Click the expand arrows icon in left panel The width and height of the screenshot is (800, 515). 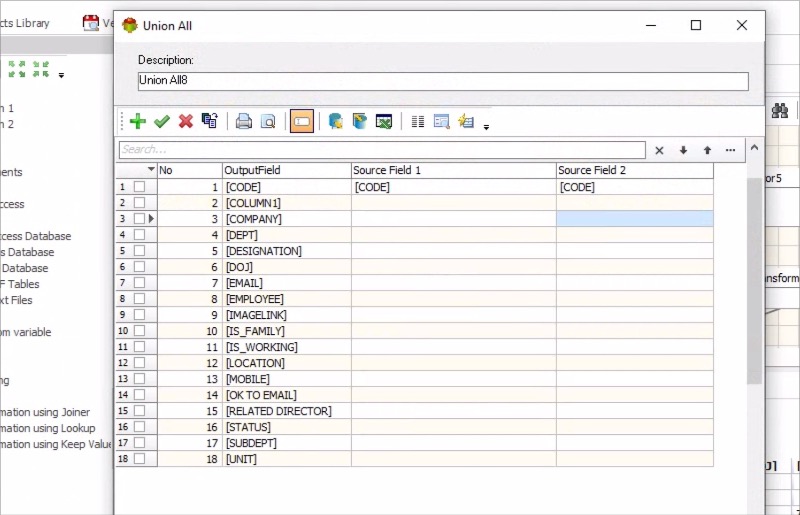17,69
